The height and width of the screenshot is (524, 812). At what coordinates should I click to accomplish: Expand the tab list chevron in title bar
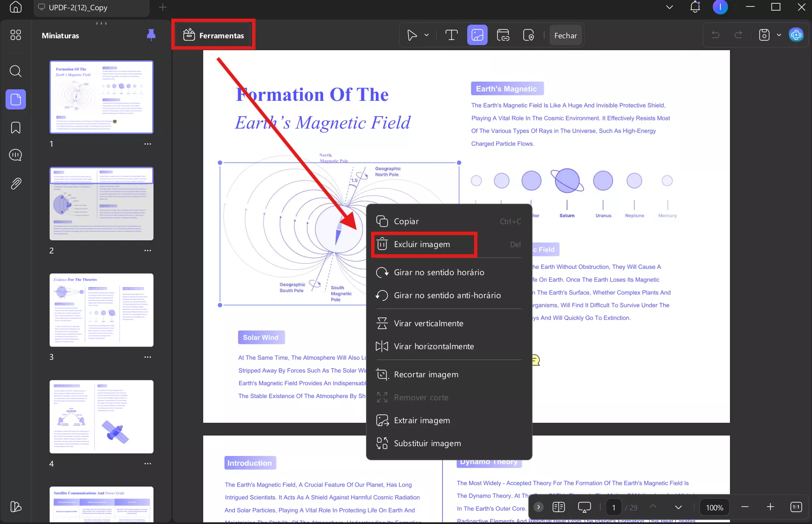click(x=670, y=7)
